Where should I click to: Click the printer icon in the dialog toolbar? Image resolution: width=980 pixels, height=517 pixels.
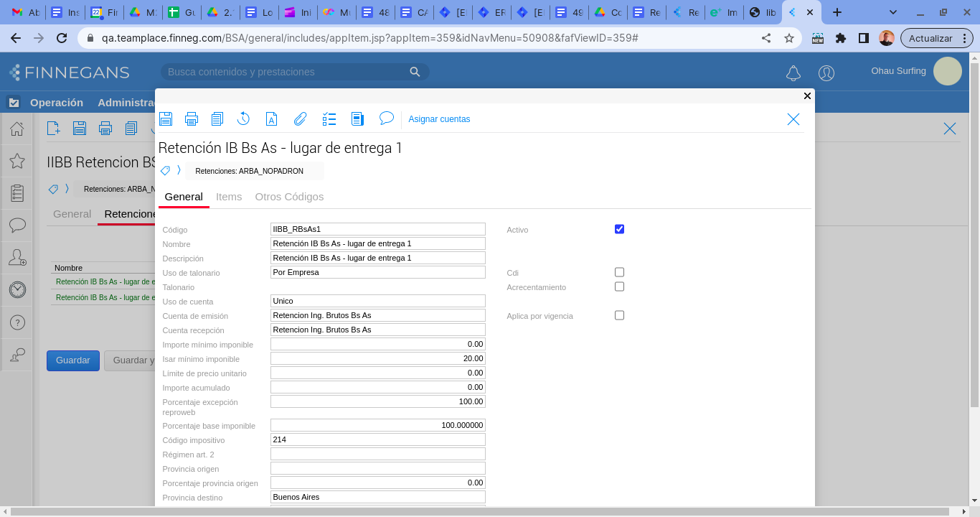click(192, 119)
